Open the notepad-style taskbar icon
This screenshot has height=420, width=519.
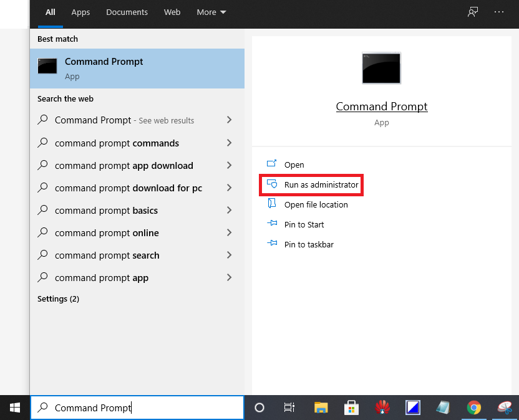pyautogui.click(x=443, y=408)
